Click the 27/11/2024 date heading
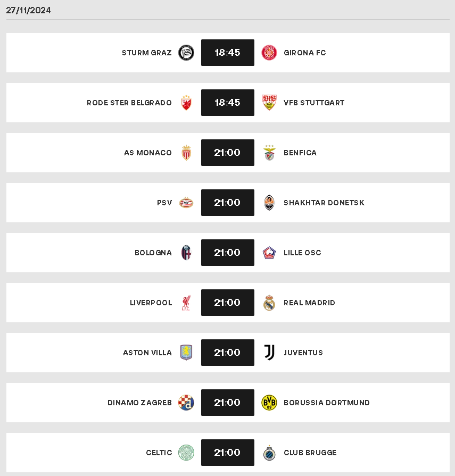This screenshot has height=476, width=455. (x=28, y=10)
